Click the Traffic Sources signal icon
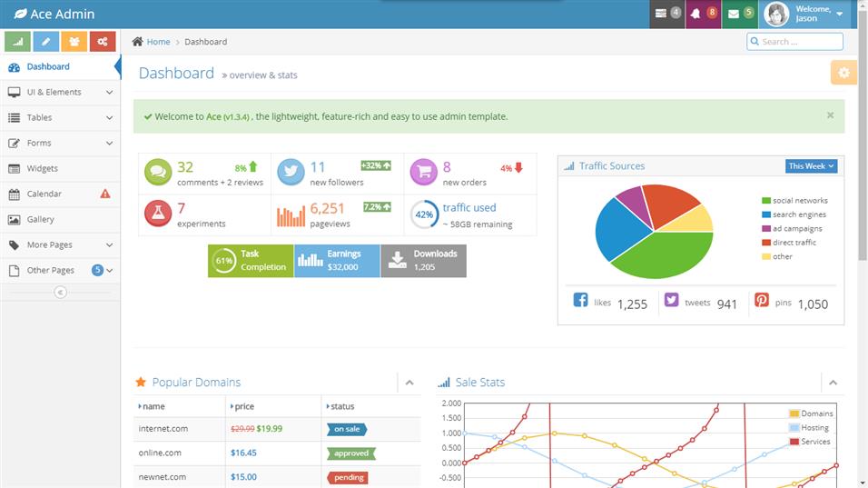This screenshot has width=868, height=488. coord(569,165)
